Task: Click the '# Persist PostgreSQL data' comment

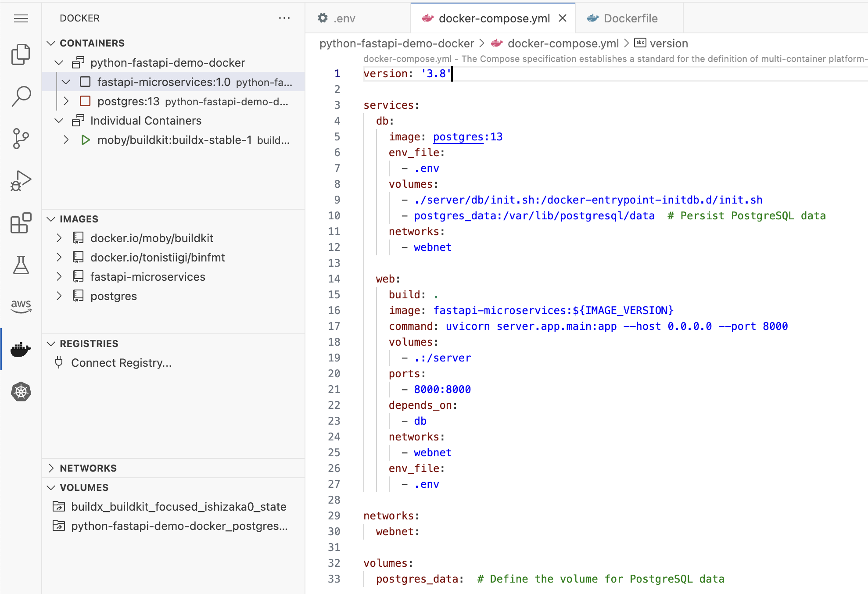Action: 746,216
